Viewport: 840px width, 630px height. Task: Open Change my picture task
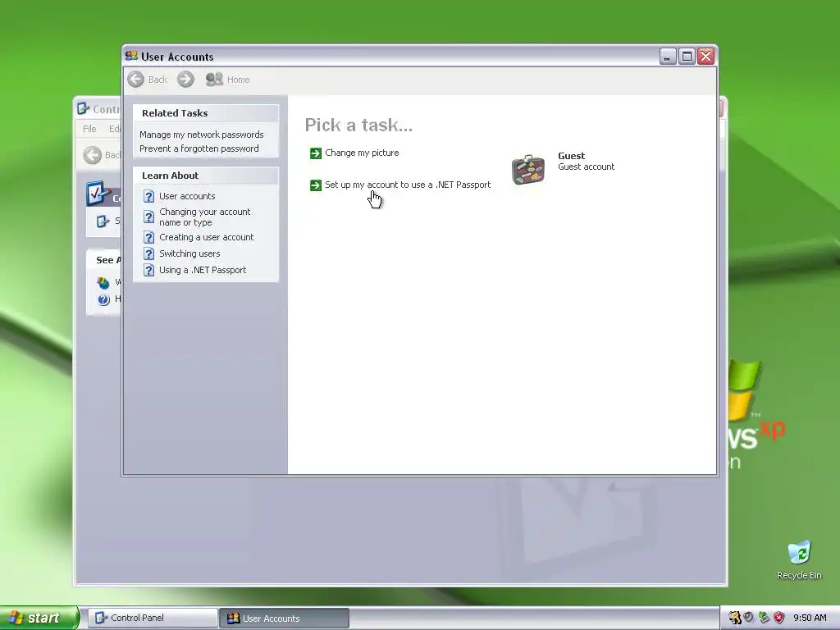[362, 153]
